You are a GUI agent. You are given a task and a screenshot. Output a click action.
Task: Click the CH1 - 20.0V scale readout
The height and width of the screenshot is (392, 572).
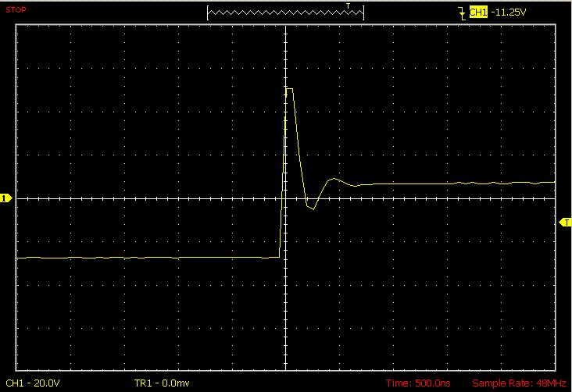(33, 383)
